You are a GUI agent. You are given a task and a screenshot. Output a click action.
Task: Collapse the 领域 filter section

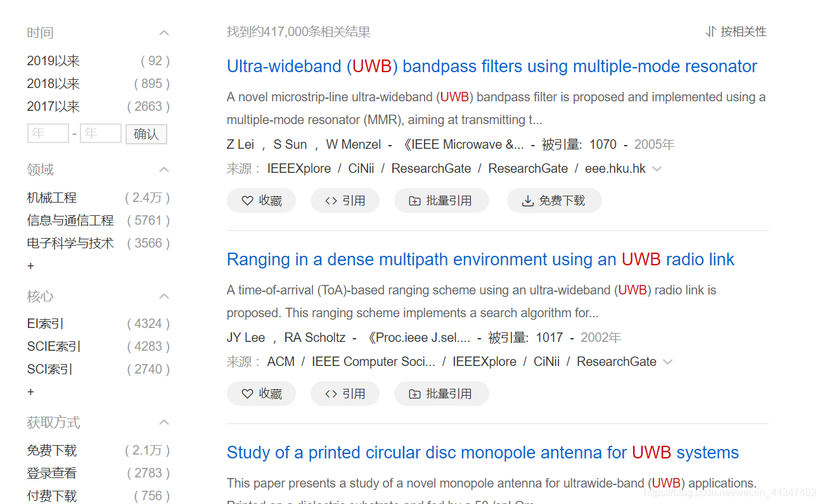(x=164, y=170)
